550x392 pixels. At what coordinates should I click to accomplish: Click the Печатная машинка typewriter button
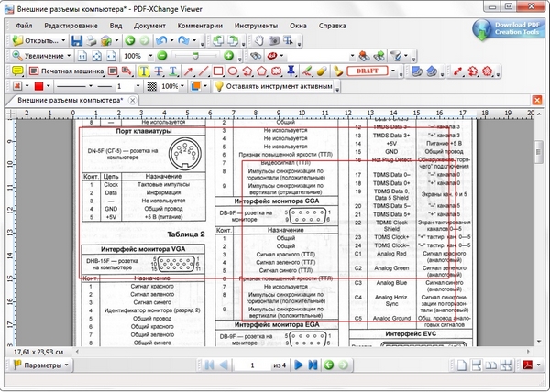[x=67, y=71]
